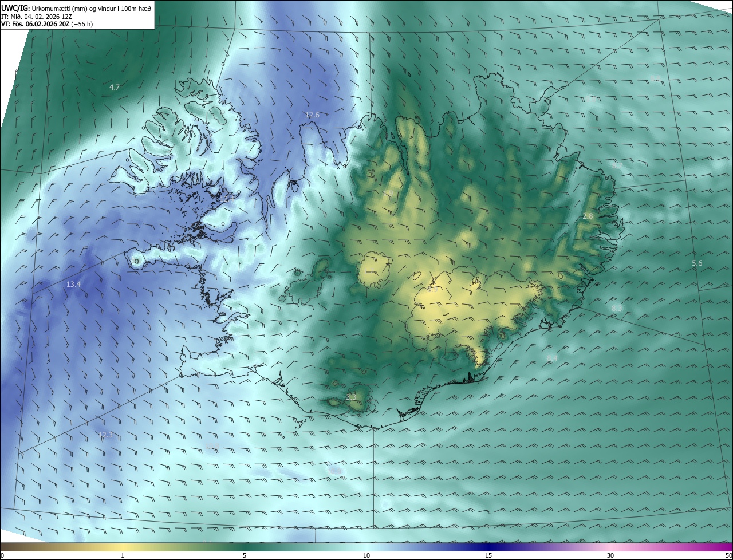Click the valid time line "VT: Fös. 06.02.2026 20Z"
The height and width of the screenshot is (560, 733).
pos(36,25)
